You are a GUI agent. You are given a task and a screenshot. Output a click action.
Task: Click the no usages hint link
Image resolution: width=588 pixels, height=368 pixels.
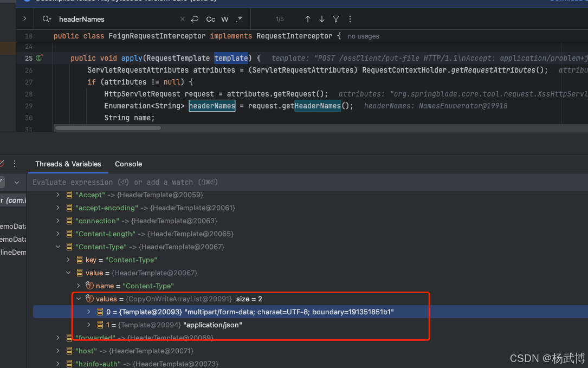tap(363, 36)
